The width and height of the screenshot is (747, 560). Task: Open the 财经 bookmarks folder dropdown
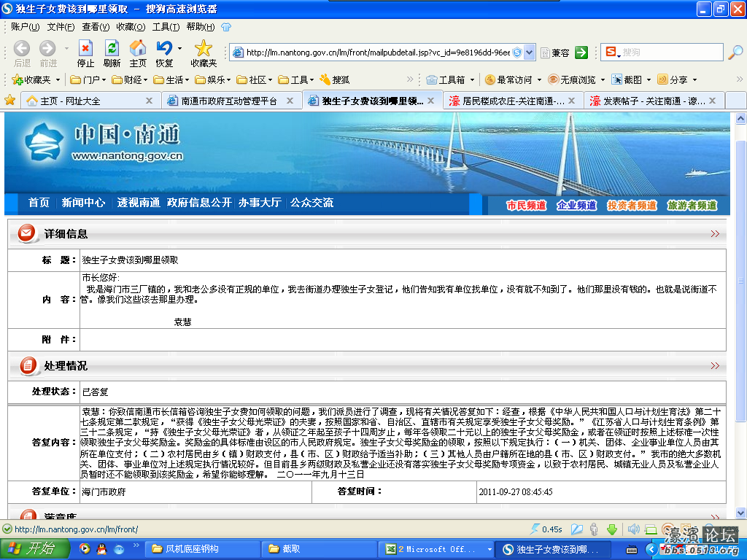click(130, 79)
